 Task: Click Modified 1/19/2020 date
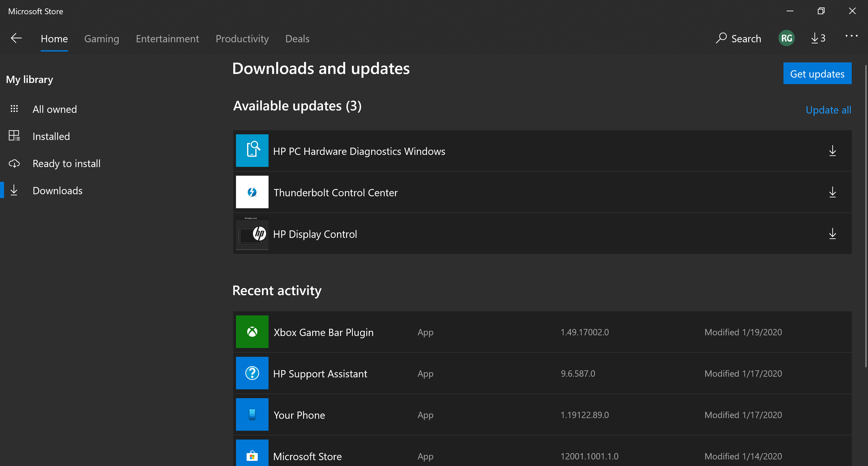pyautogui.click(x=743, y=332)
